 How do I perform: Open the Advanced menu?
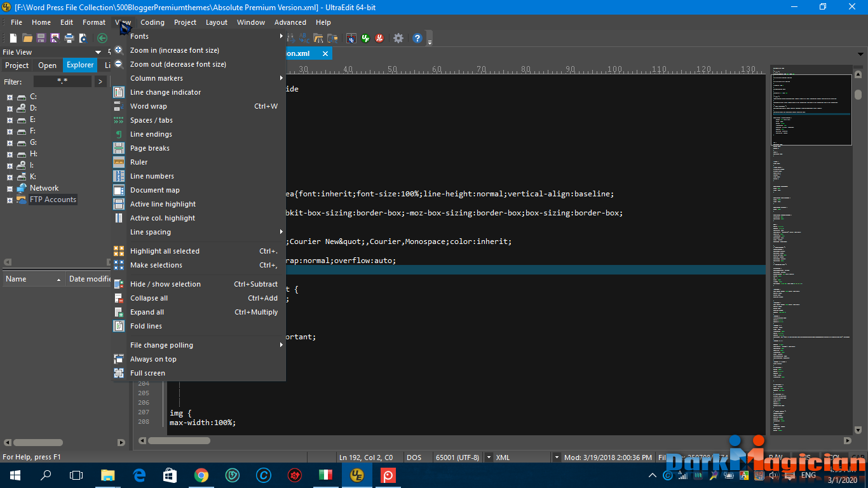coord(290,22)
